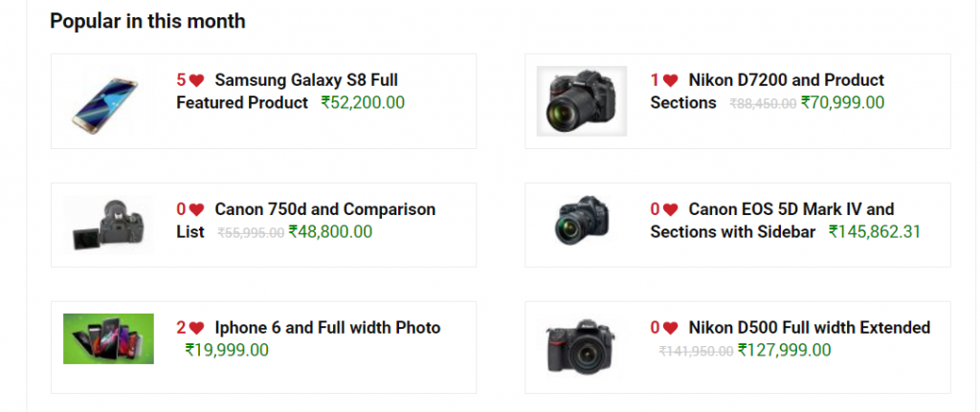The height and width of the screenshot is (412, 980).
Task: View the Canon EOS 5D Mark IV image
Action: (x=581, y=221)
